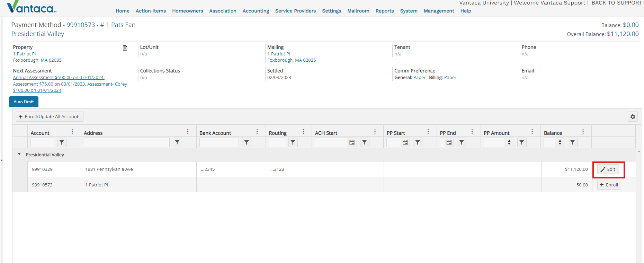Click the ACH Start filter icon
Viewport: 644px width, 263px height.
click(365, 142)
